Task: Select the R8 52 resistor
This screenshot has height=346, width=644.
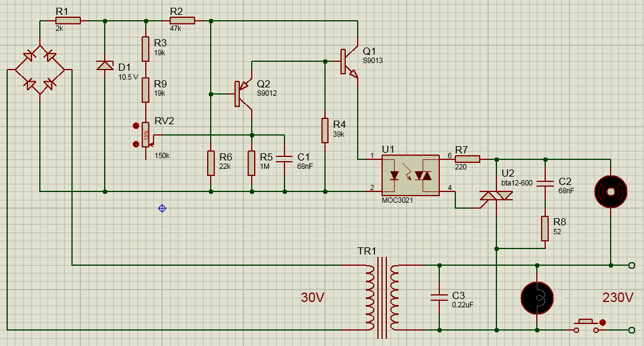Action: (x=545, y=228)
